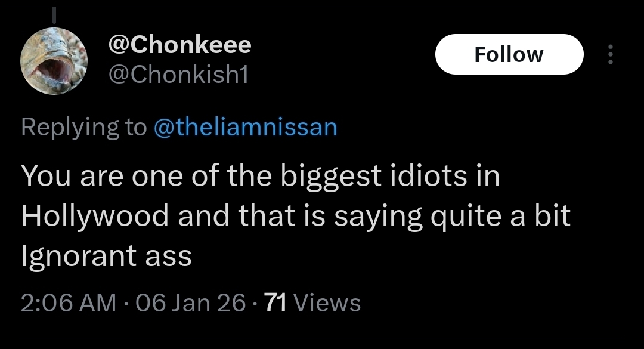Open the @theliamnissan mention link
This screenshot has height=349, width=644.
click(245, 127)
